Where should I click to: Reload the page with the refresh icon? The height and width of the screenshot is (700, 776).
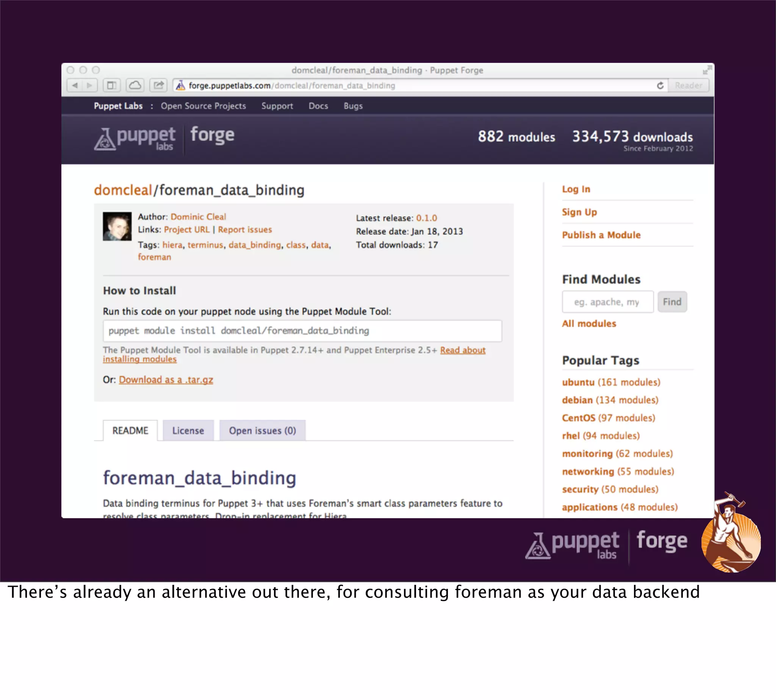pos(660,85)
